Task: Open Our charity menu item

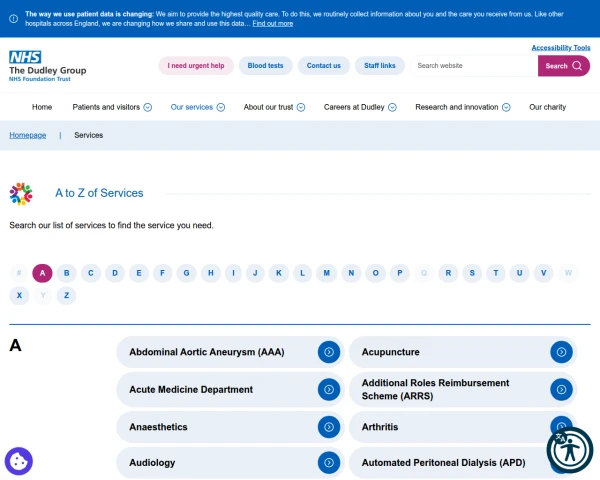Action: tap(547, 107)
